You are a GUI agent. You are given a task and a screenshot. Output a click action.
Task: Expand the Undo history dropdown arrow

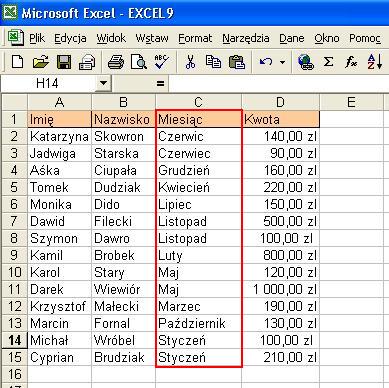tap(282, 62)
